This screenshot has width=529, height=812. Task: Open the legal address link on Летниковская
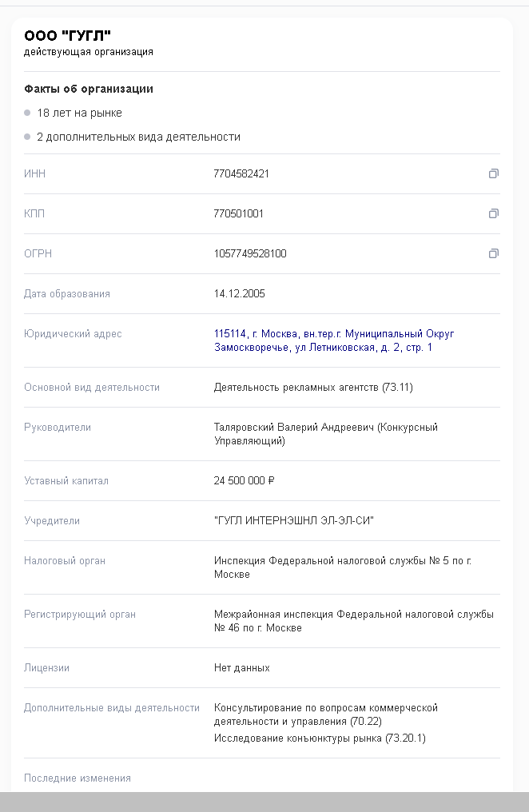pyautogui.click(x=334, y=340)
